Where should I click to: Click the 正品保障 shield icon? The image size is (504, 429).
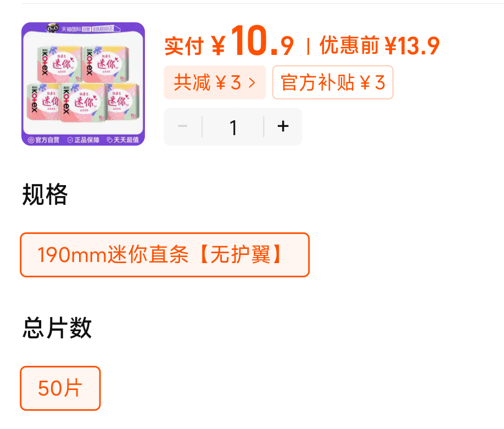click(70, 140)
